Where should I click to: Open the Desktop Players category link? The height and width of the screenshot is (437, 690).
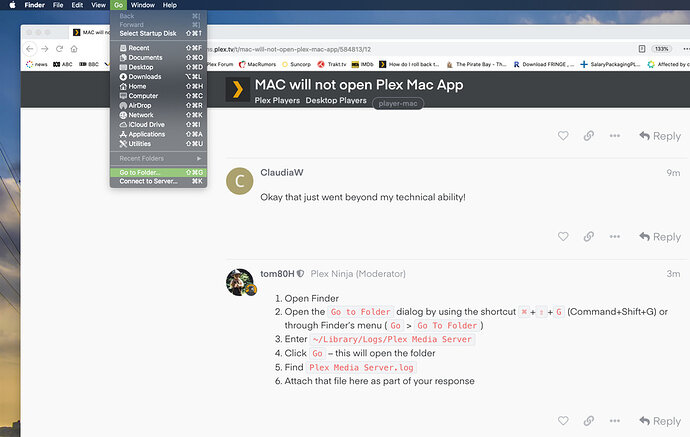click(x=336, y=100)
